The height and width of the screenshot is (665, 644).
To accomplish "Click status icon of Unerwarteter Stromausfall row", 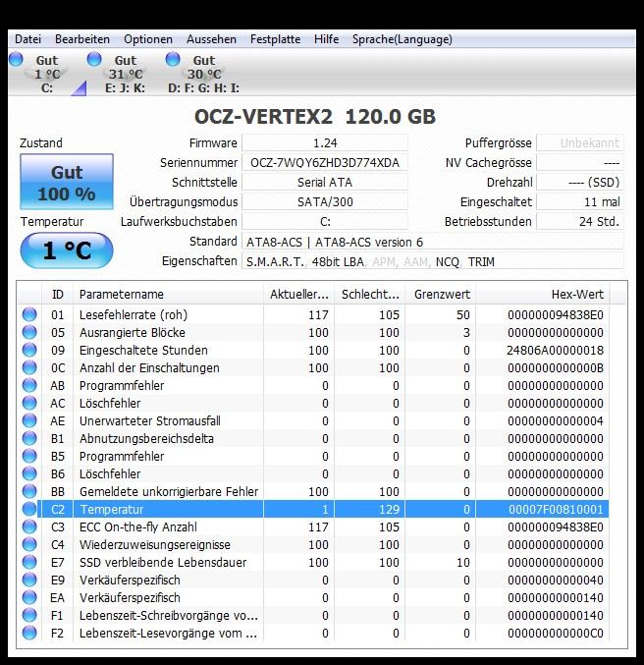I will coord(29,420).
